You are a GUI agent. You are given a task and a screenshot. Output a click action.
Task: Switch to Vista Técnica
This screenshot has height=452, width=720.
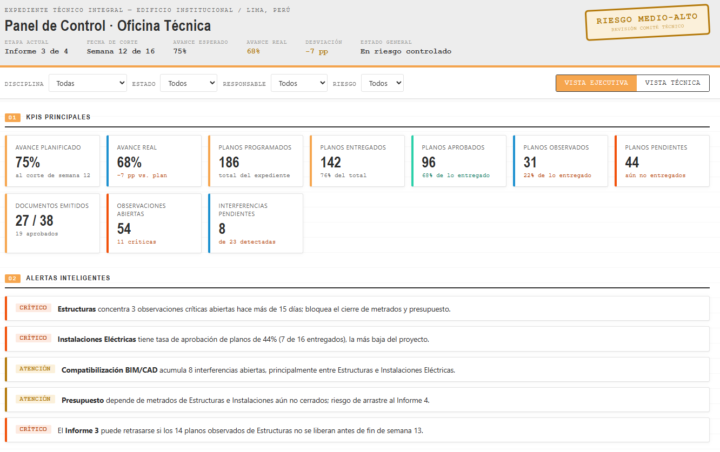673,83
